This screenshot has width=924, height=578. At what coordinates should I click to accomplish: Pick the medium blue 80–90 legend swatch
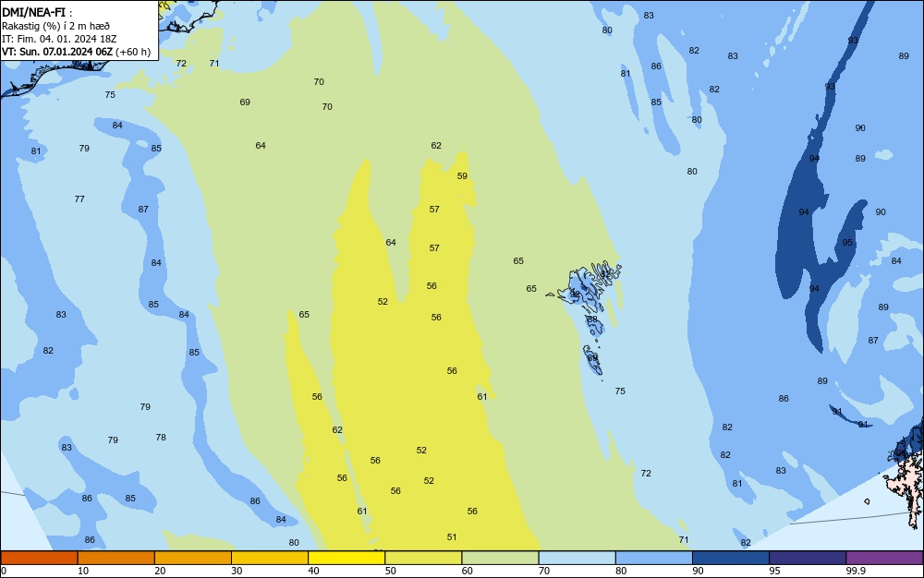pyautogui.click(x=654, y=558)
